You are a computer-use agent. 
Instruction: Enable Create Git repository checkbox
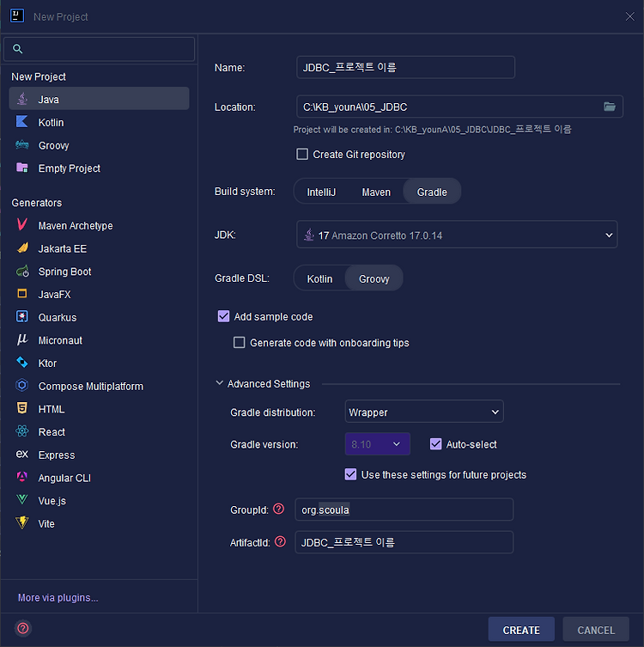pyautogui.click(x=302, y=155)
